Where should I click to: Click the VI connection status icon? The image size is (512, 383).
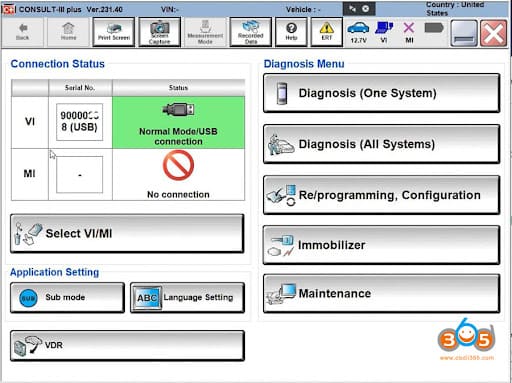[384, 32]
